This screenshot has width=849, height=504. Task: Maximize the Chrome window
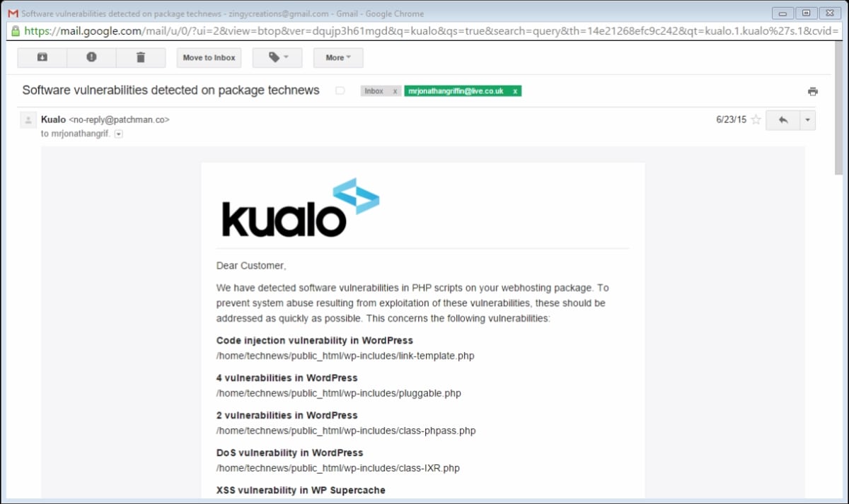(x=805, y=13)
